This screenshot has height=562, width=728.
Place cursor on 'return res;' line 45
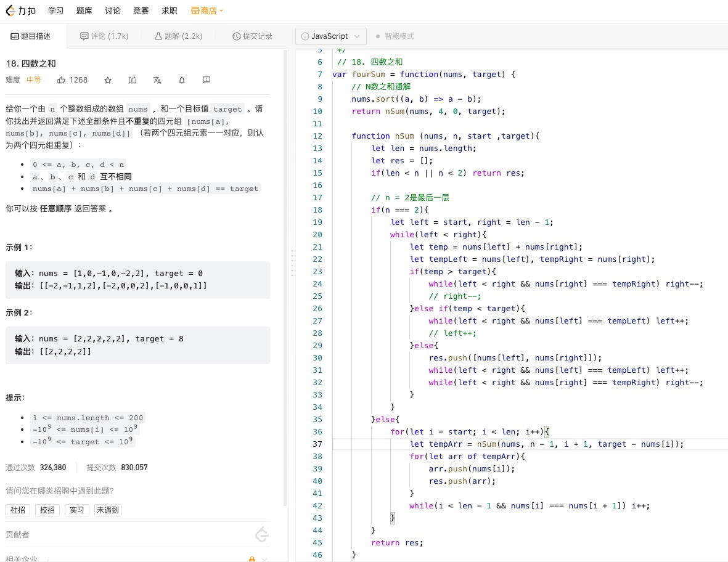tap(397, 542)
